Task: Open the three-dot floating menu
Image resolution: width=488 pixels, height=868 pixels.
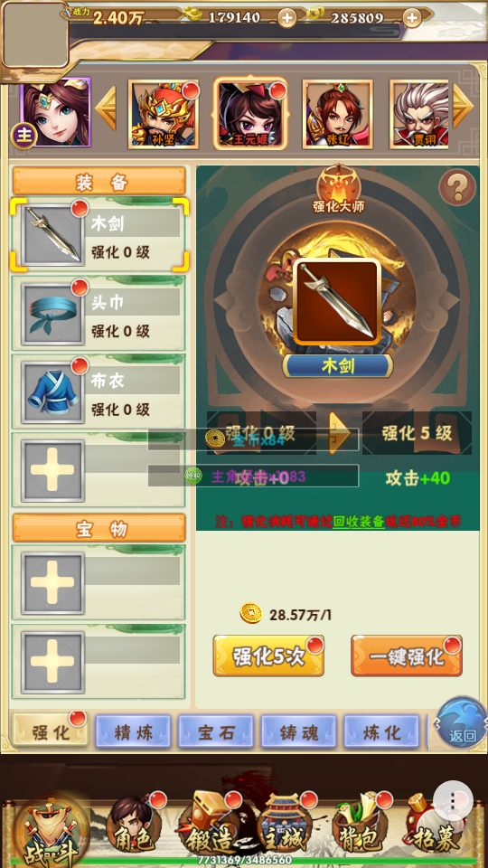Action: click(453, 800)
